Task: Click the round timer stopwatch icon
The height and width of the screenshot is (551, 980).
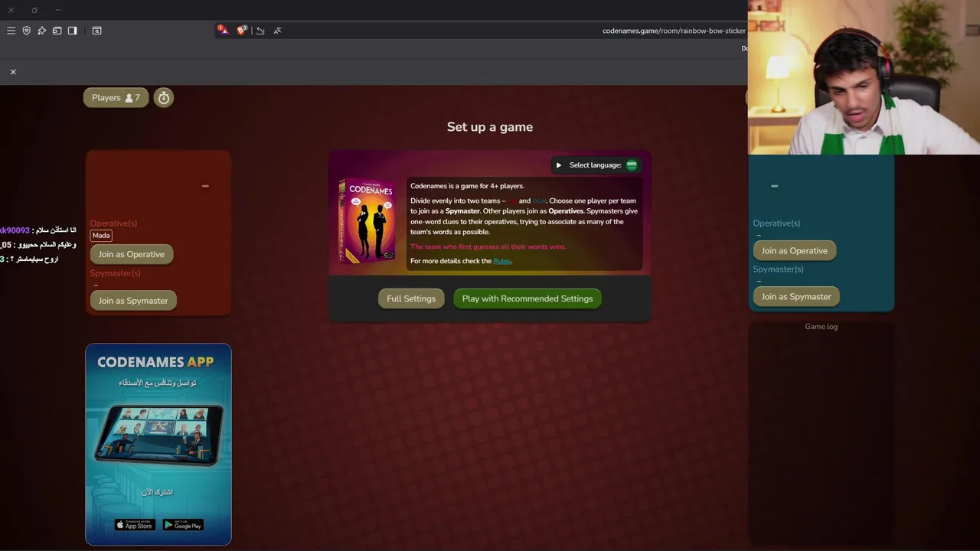Action: [x=163, y=97]
